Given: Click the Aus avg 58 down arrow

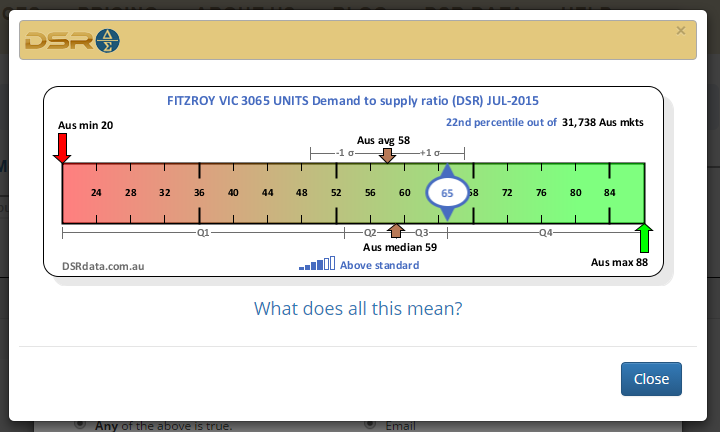Looking at the screenshot, I should pos(388,155).
